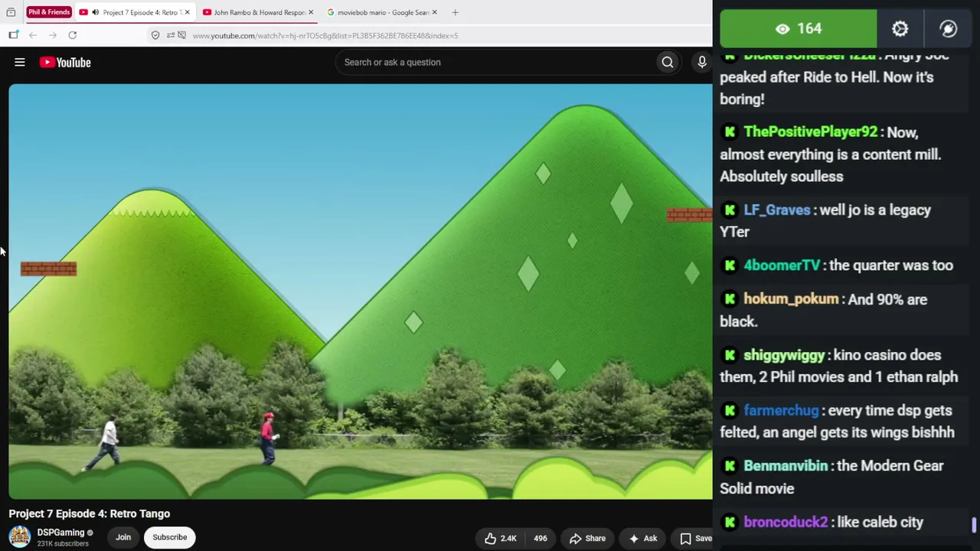Share the video
The width and height of the screenshot is (980, 551).
coord(587,538)
